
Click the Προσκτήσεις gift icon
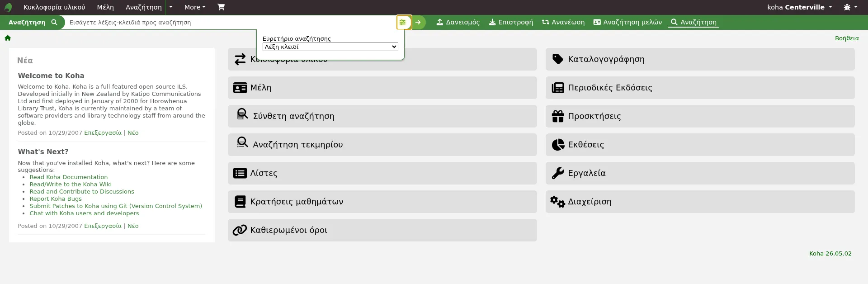(x=558, y=116)
